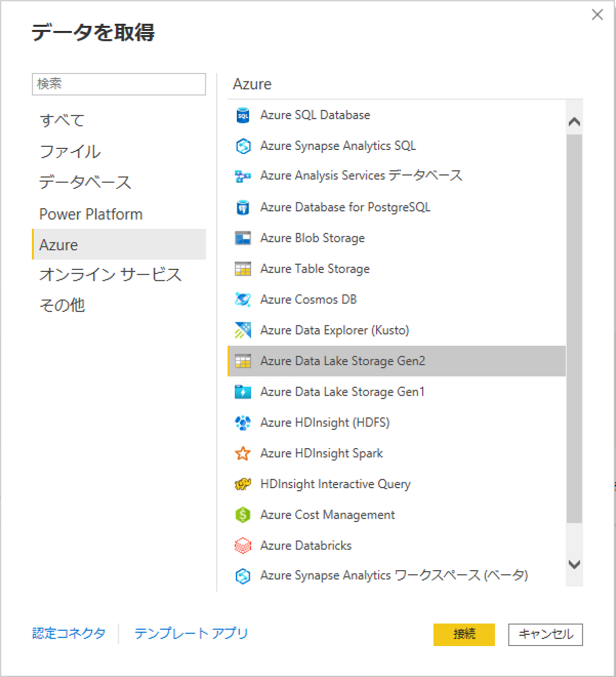Click the Azure Synapse Analytics SQL icon
This screenshot has height=677, width=616.
242,146
